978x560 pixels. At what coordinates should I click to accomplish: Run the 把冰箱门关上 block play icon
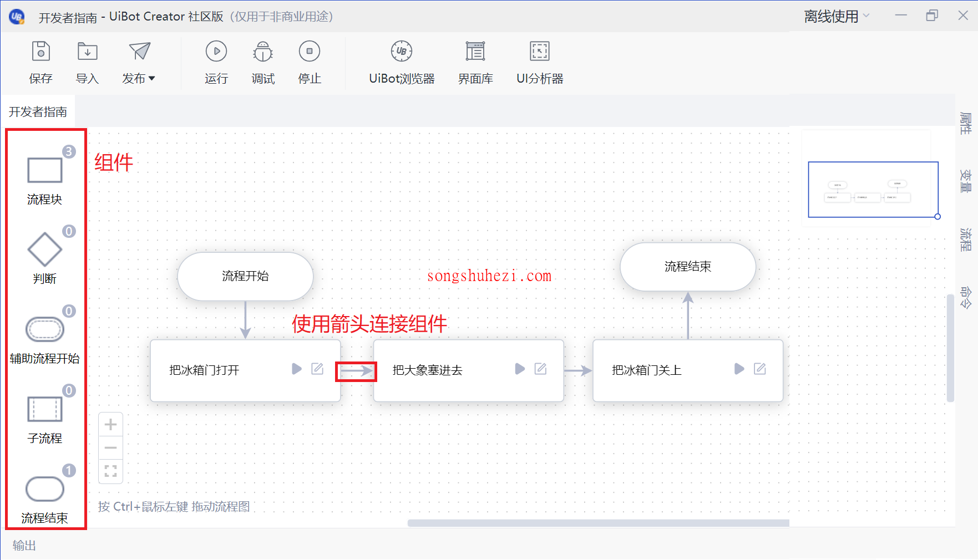[x=739, y=369]
